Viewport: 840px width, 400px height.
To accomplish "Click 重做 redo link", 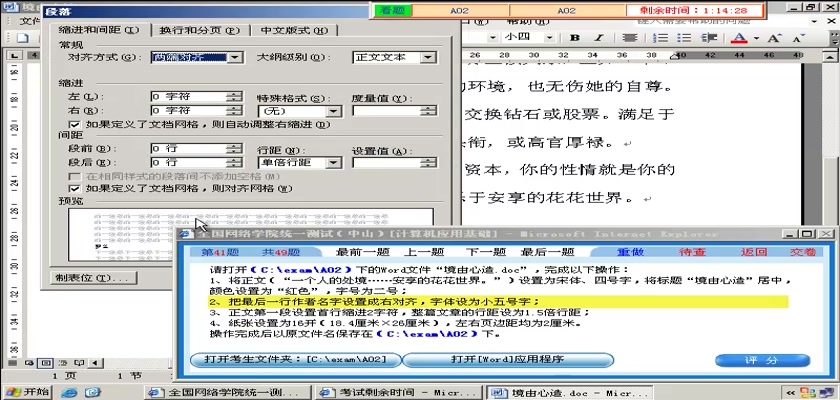I will pyautogui.click(x=630, y=252).
